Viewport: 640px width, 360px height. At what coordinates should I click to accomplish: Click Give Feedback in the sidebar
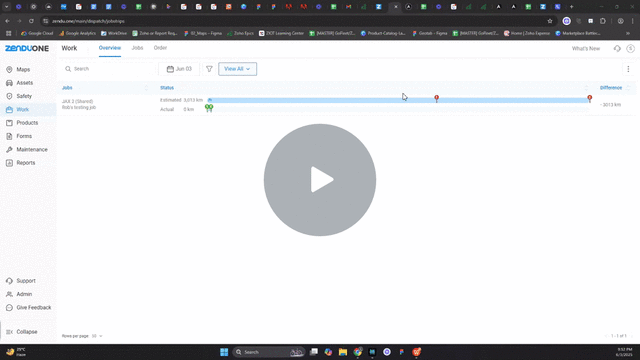[33, 307]
